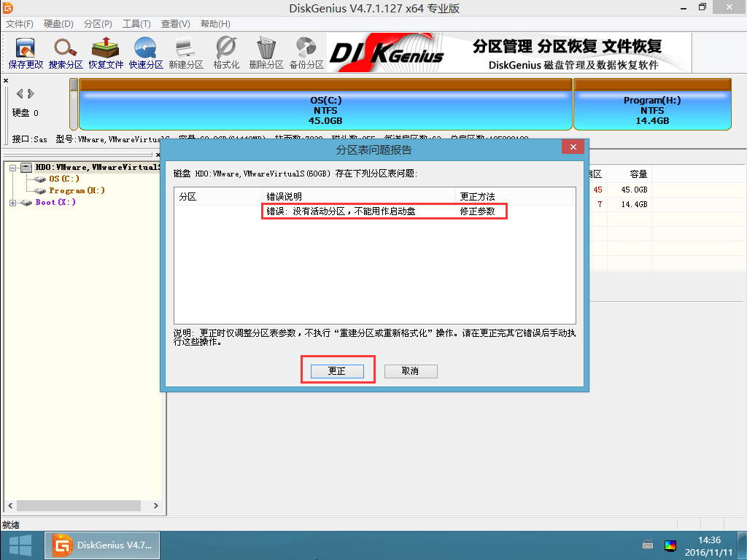Click the New Partition (新建分区) icon
Image resolution: width=747 pixels, height=560 pixels.
coord(186,53)
